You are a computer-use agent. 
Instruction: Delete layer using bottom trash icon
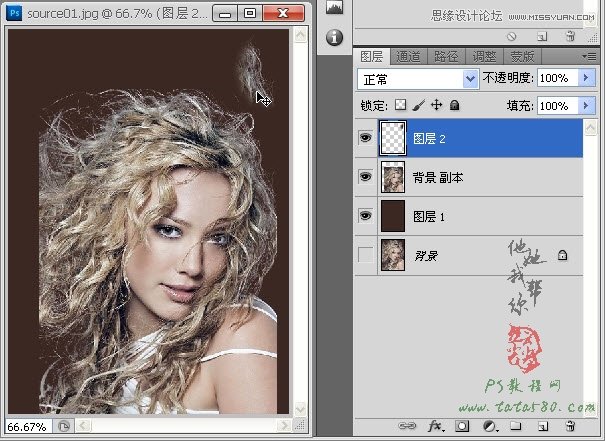570,426
